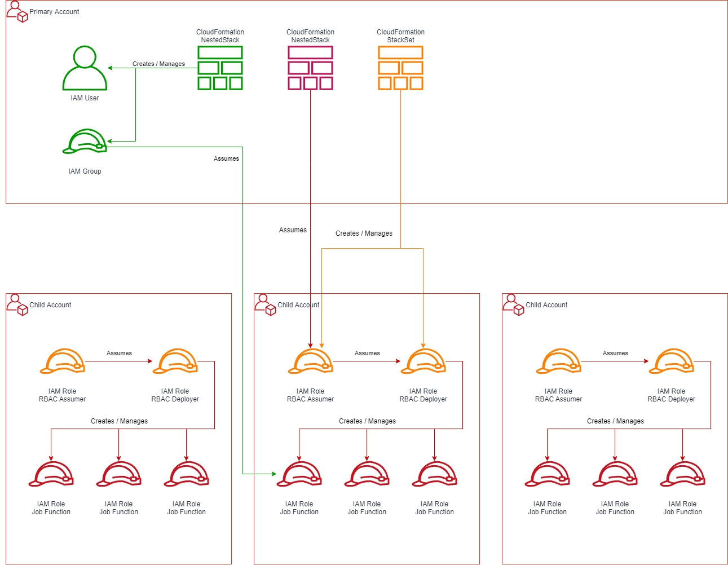728x565 pixels.
Task: Click third Job Function role icon, left Child Account
Action: click(x=186, y=474)
